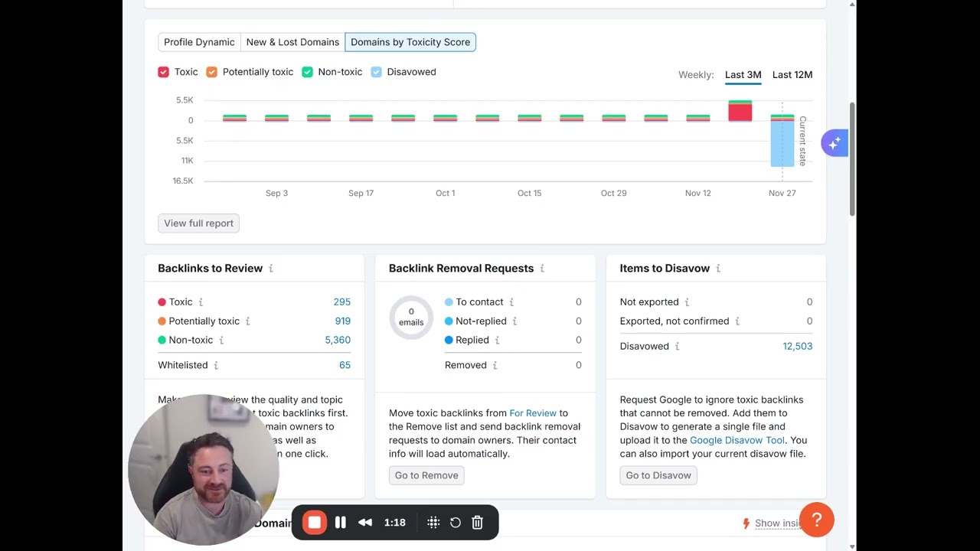Follow the Google Disavow Tool link

coord(737,440)
